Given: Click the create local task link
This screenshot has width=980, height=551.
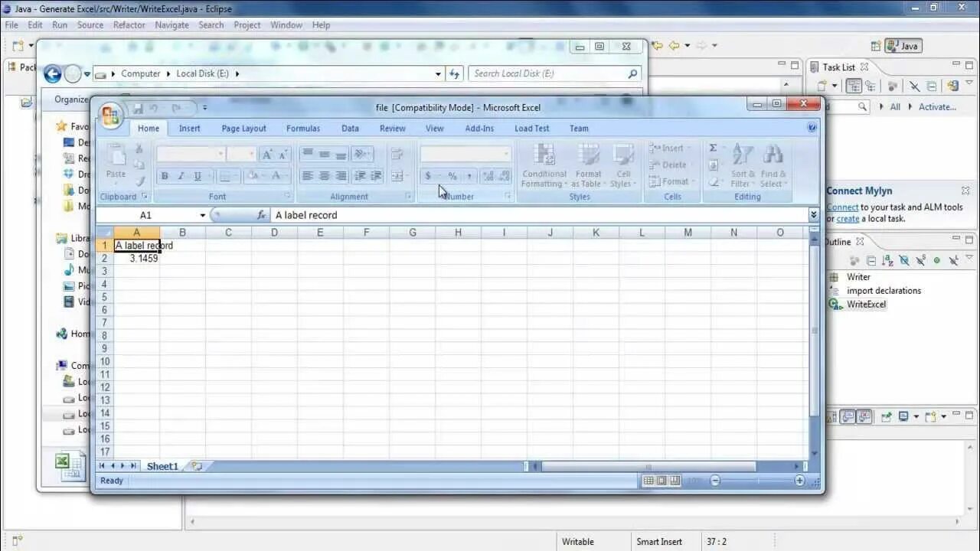Looking at the screenshot, I should [x=848, y=219].
